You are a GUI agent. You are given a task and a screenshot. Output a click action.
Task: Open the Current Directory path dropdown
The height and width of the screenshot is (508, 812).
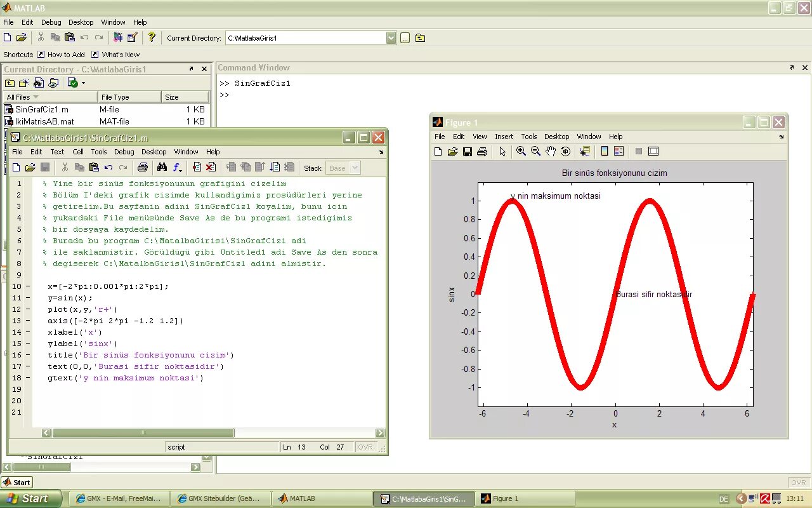[391, 38]
